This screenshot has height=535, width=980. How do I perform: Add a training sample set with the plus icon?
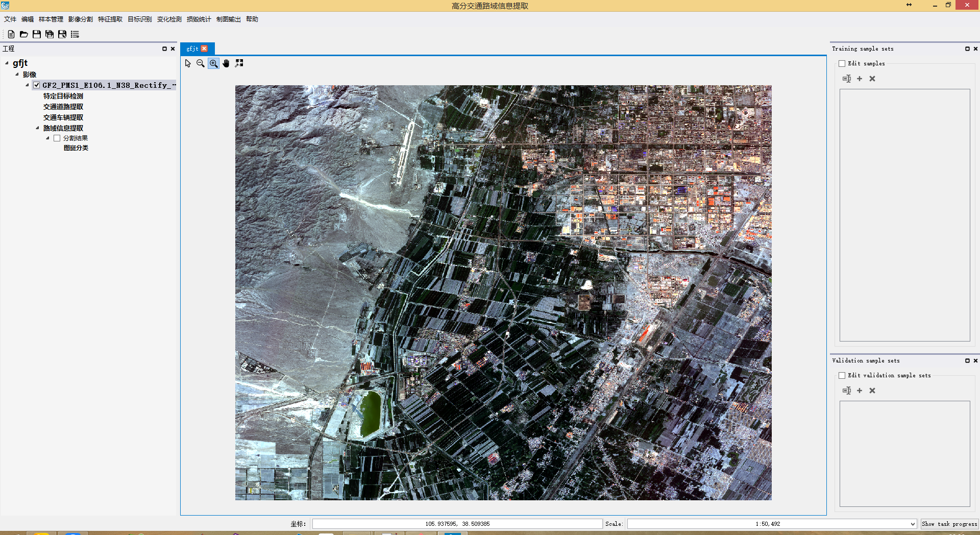(860, 79)
